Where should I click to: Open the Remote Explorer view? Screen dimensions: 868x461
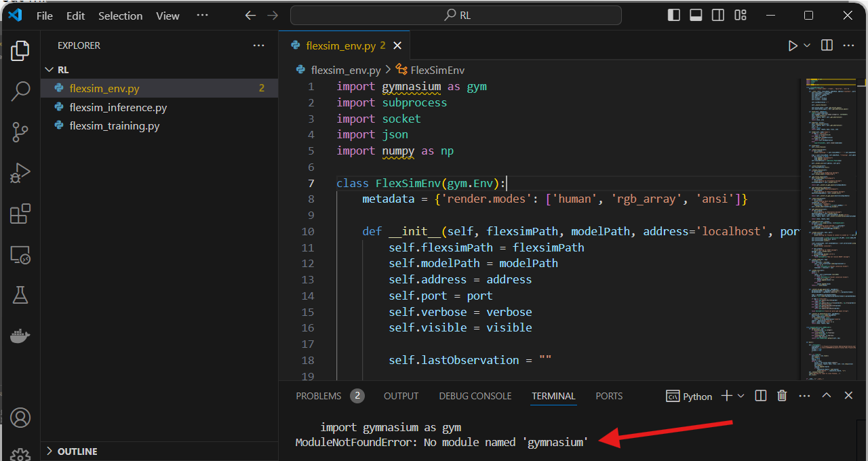pos(20,256)
